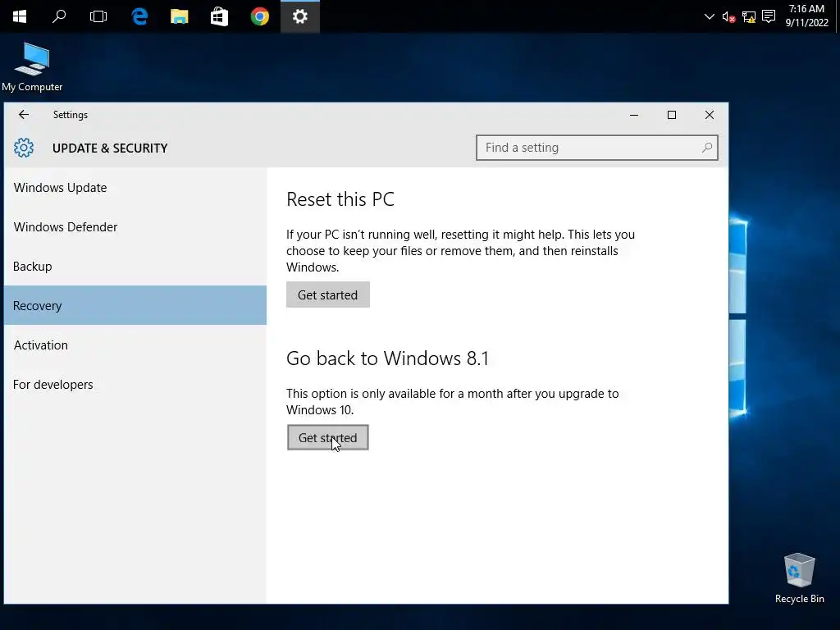This screenshot has width=840, height=630.
Task: Go back using the Settings back arrow
Action: tap(24, 115)
